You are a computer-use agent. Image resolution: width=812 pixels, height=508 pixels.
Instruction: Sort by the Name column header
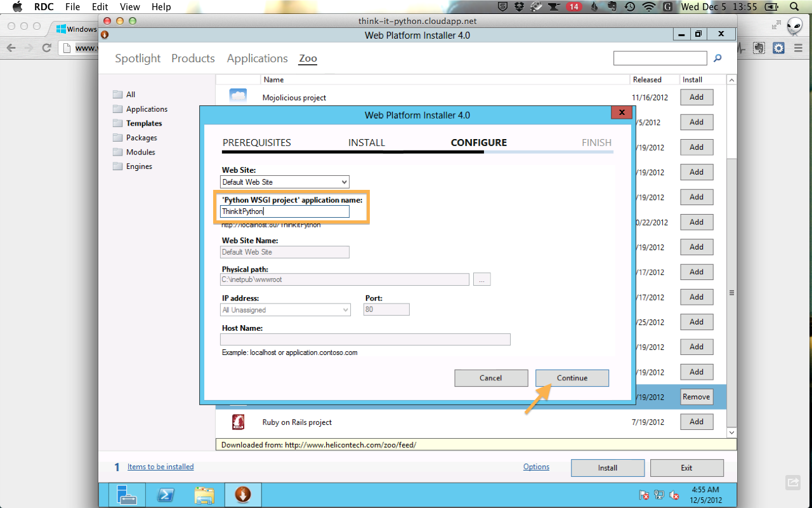point(274,80)
